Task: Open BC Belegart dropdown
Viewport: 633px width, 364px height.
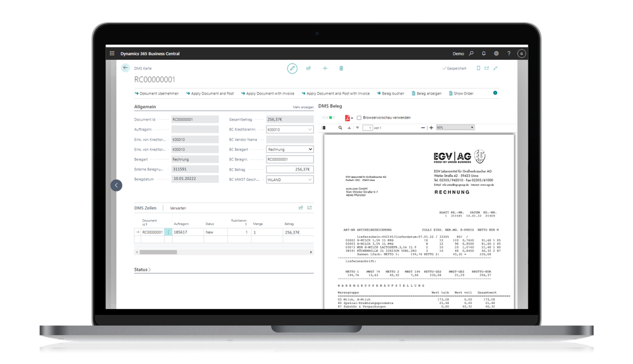Action: point(310,150)
